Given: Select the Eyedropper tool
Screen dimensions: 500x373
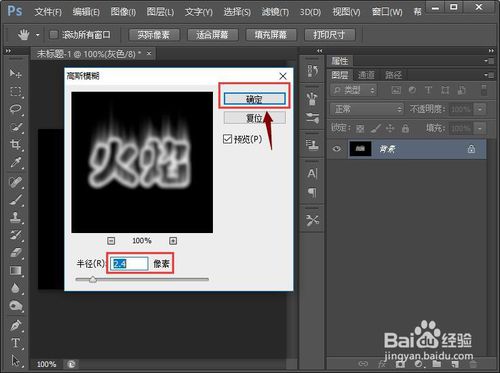Looking at the screenshot, I should (x=15, y=163).
